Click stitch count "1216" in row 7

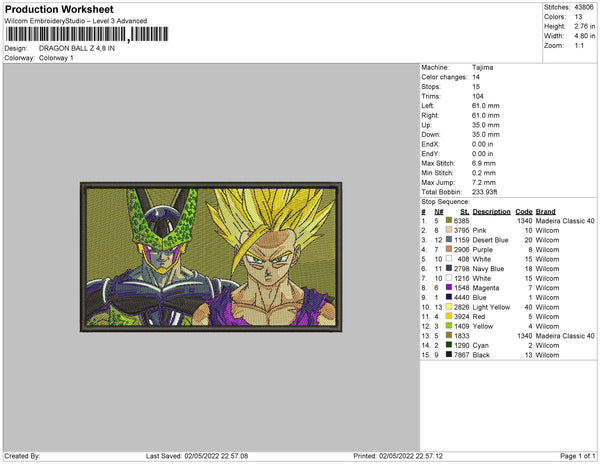[x=461, y=278]
